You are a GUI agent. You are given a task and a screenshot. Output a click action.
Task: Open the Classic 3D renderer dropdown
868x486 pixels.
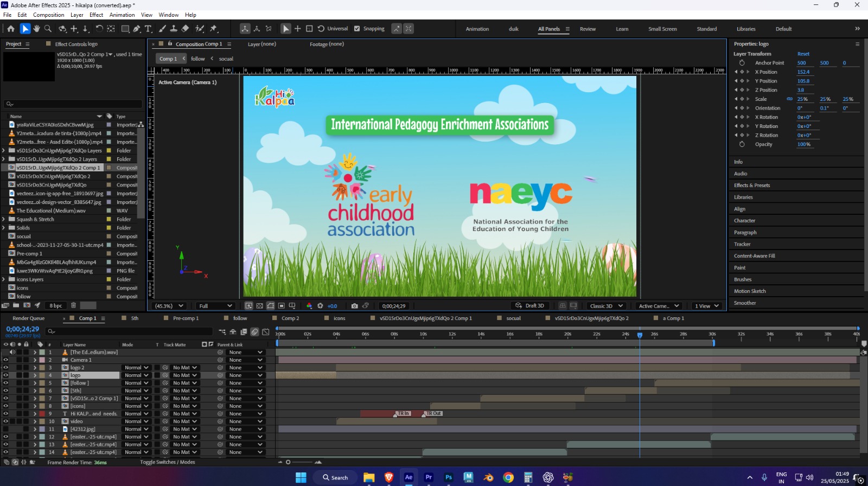(607, 306)
